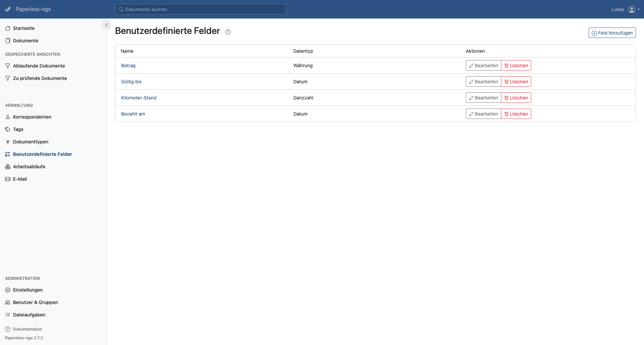Open Einstellungen via the gear icon

[7, 290]
